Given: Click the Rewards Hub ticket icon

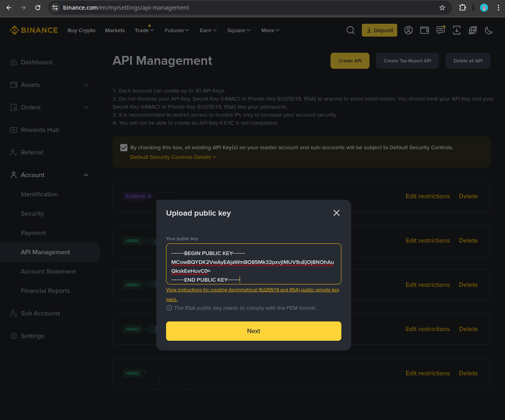Looking at the screenshot, I should [x=14, y=130].
